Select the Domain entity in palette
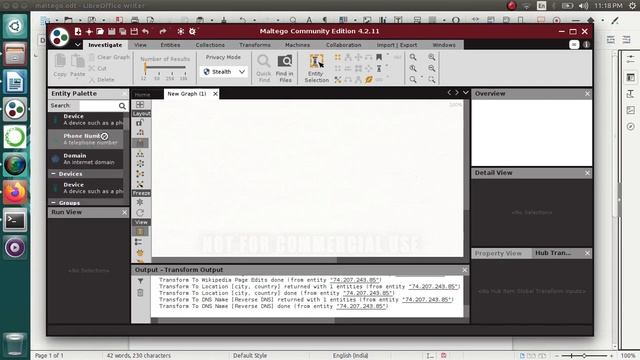Image resolution: width=640 pixels, height=360 pixels. pyautogui.click(x=86, y=159)
